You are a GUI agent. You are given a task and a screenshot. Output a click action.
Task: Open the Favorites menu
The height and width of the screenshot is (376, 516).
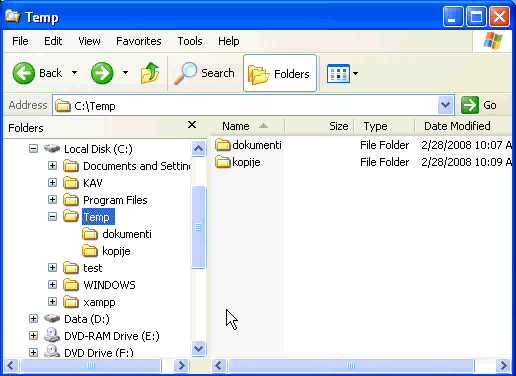click(x=139, y=41)
